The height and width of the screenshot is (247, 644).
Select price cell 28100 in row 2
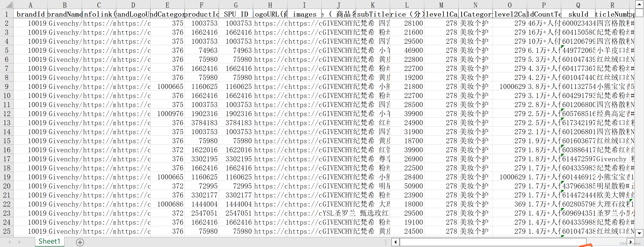(407, 23)
